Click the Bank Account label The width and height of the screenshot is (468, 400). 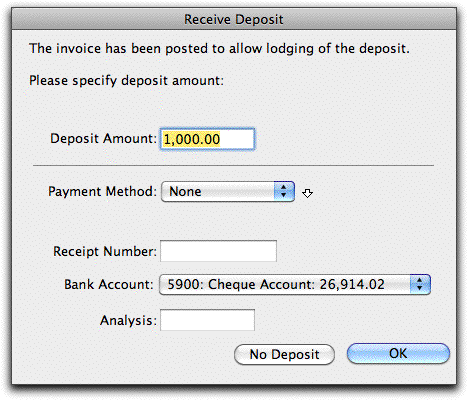(x=109, y=285)
